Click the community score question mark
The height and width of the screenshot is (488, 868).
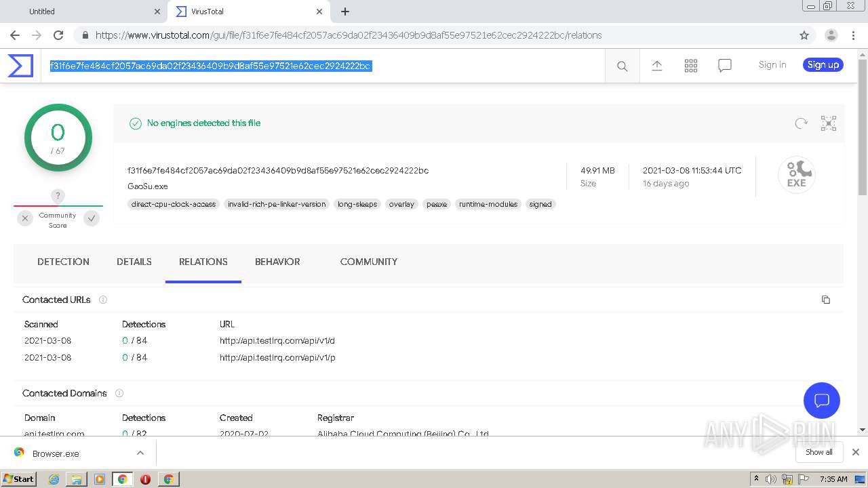58,197
